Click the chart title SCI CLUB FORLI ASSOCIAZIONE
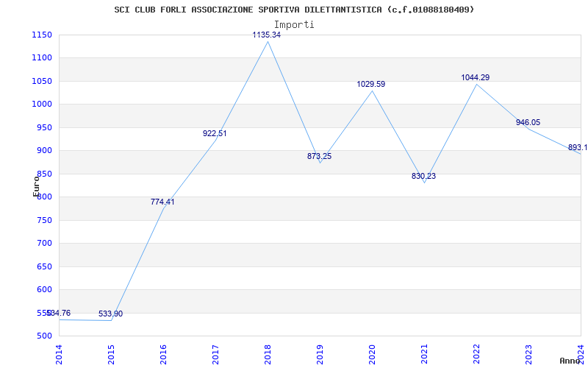The width and height of the screenshot is (588, 368). pyautogui.click(x=294, y=10)
